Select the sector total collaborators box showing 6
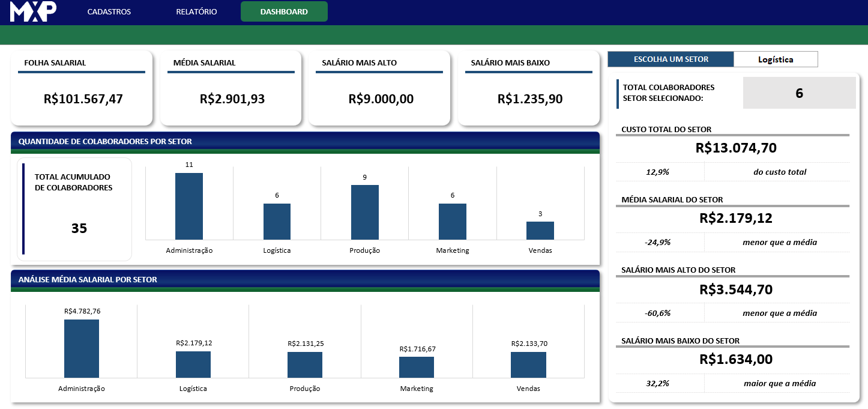The height and width of the screenshot is (409, 868). (x=799, y=93)
